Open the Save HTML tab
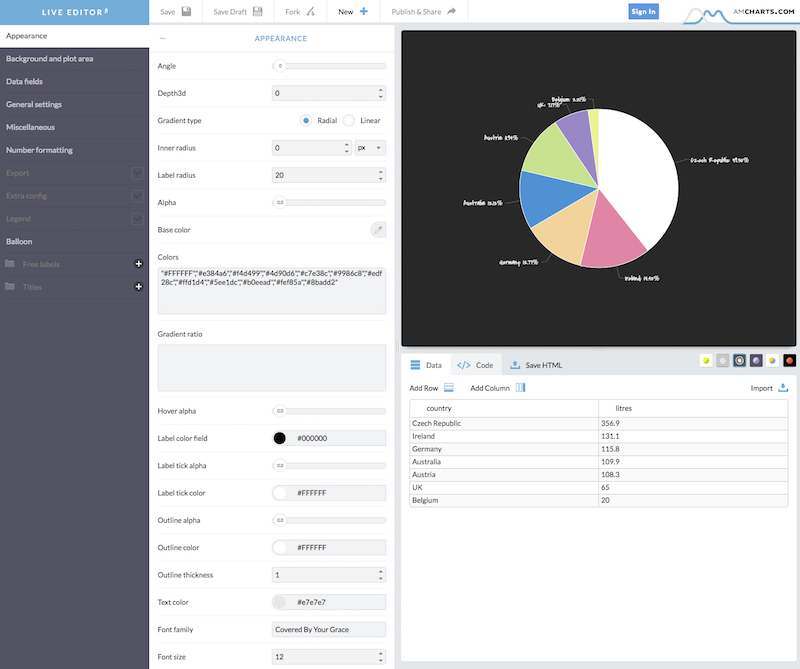Screen dimensions: 800x669 point(536,365)
